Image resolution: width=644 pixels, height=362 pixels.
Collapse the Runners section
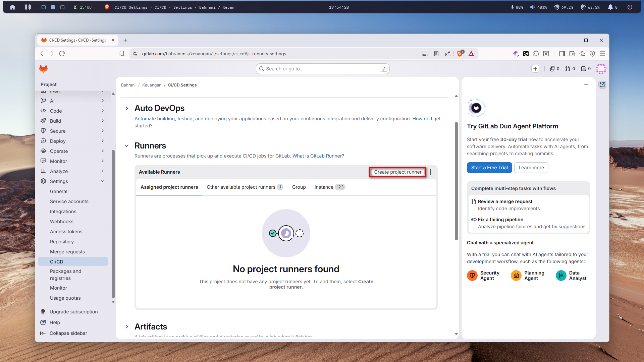(x=126, y=146)
